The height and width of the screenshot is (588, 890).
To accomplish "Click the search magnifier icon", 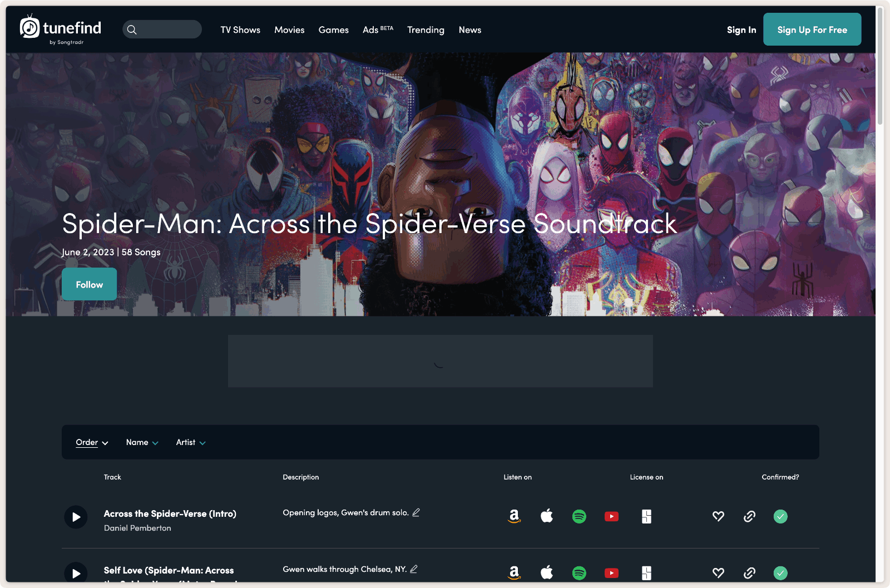I will coord(132,29).
